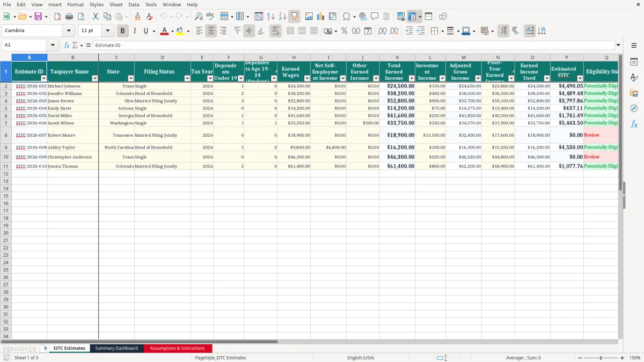644x362 pixels.
Task: Open Find & Replace icon
Action: (x=199, y=17)
